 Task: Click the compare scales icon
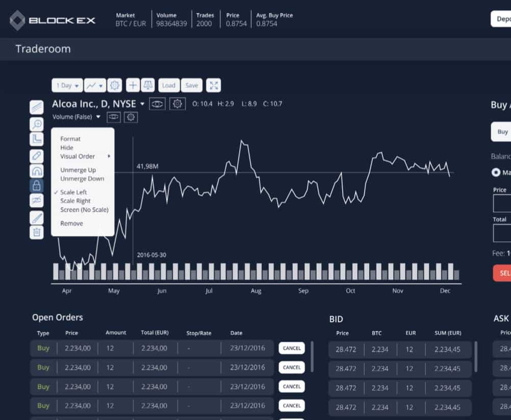pyautogui.click(x=147, y=85)
